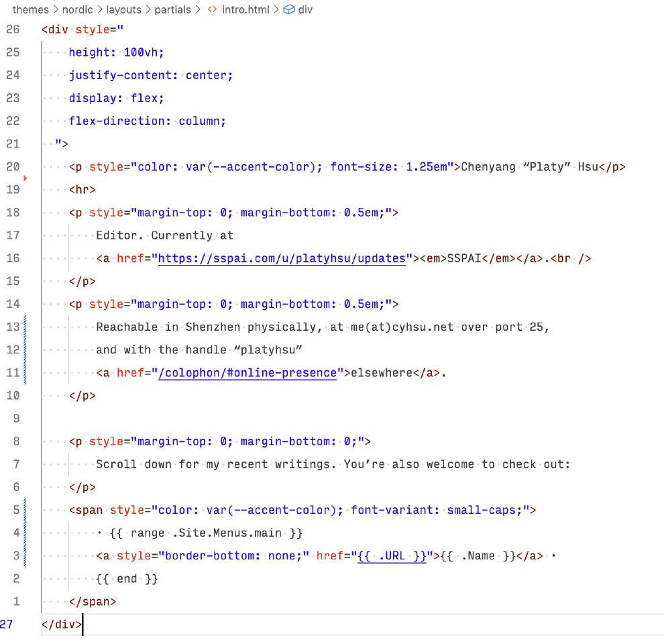Viewport: 664px width, 644px height.
Task: Click the sspai.com updates URL link
Action: click(x=282, y=258)
